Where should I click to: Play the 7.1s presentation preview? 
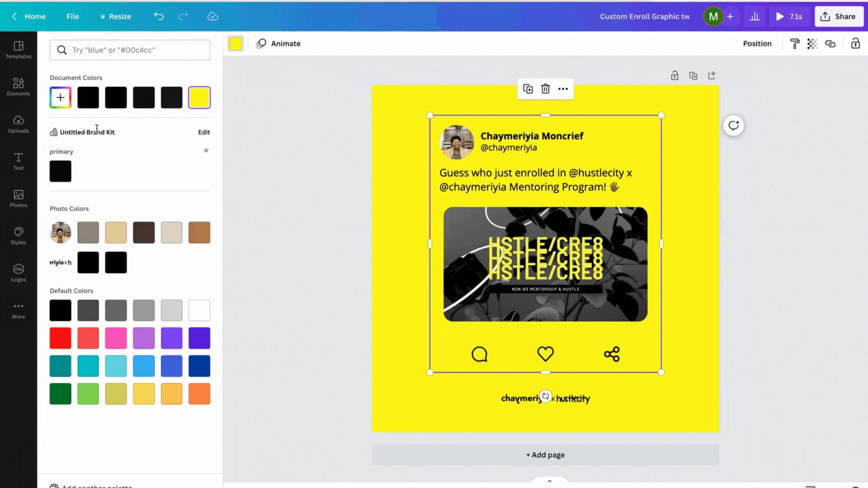pos(789,16)
